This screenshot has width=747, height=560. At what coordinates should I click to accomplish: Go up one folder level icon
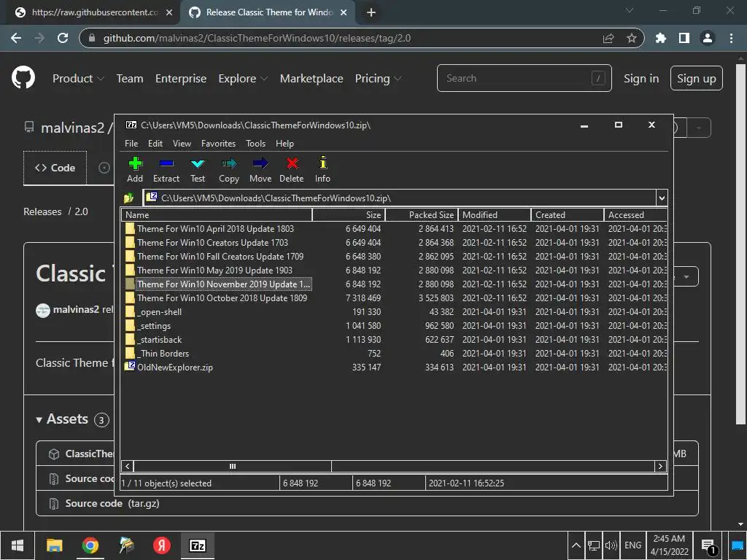[x=128, y=198]
